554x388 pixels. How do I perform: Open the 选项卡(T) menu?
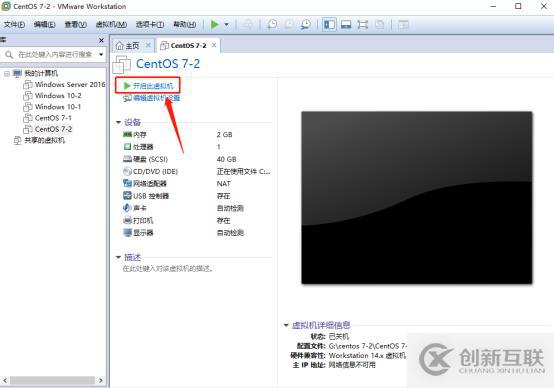pos(150,24)
